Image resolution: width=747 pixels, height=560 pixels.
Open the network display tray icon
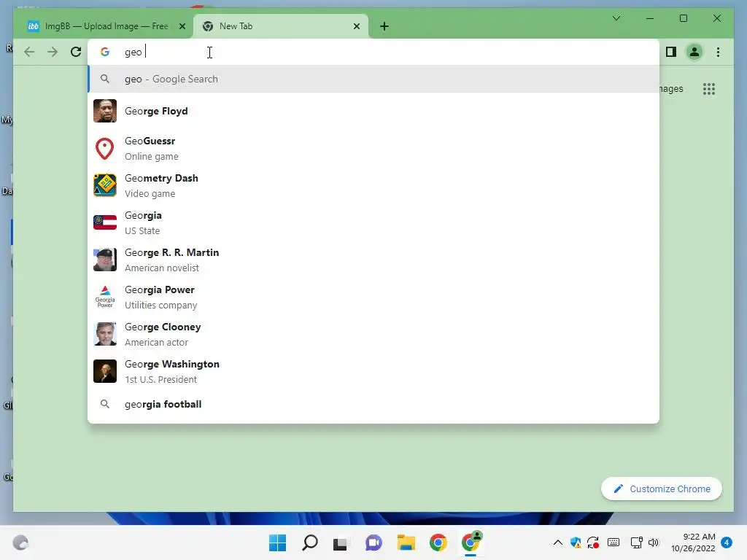(636, 542)
